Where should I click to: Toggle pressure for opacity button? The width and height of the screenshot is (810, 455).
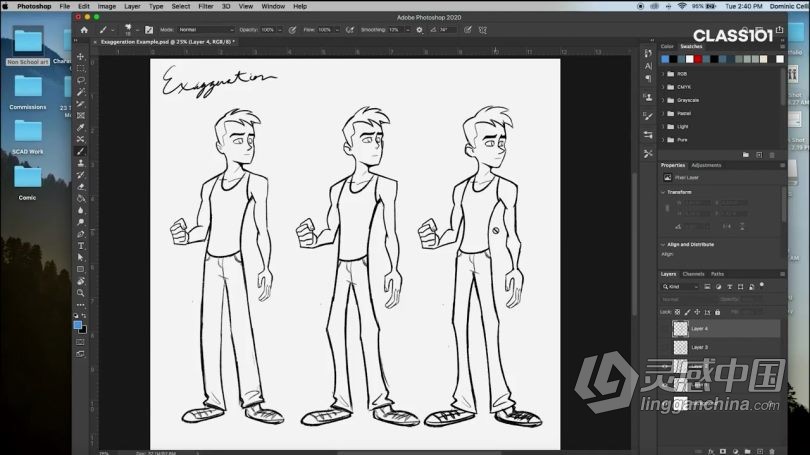292,30
